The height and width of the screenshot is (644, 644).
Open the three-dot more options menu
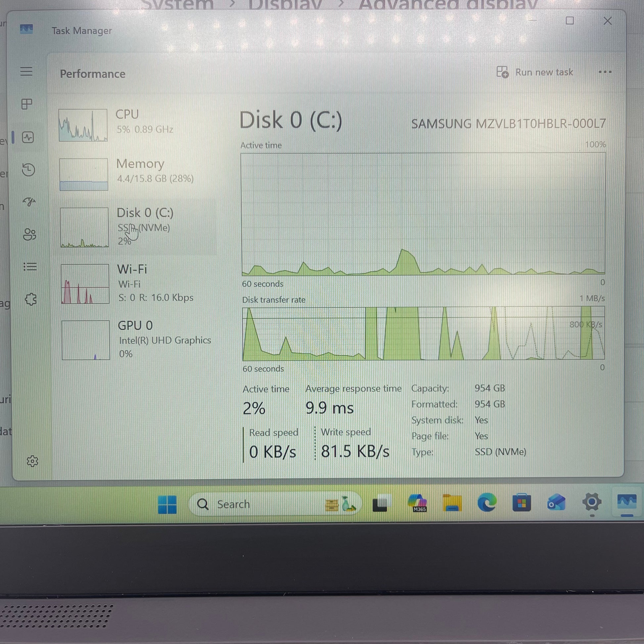[x=605, y=72]
